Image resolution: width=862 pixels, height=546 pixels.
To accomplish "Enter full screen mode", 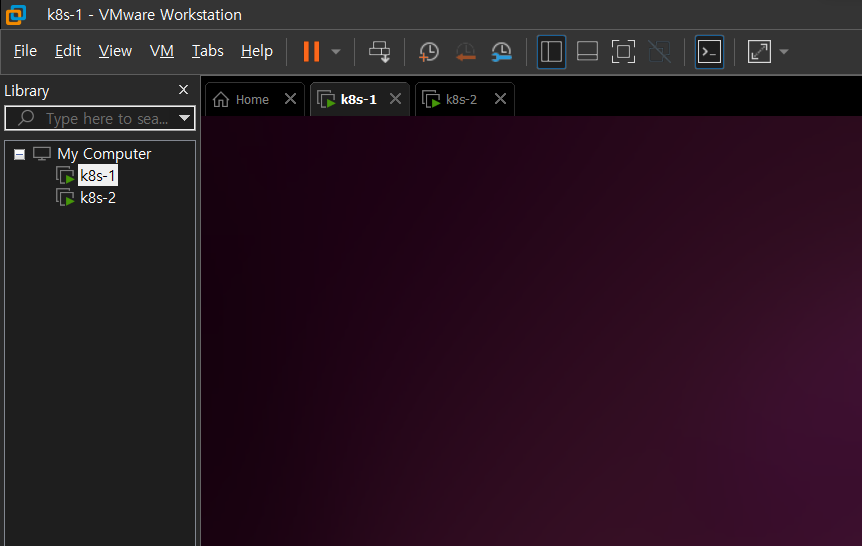I will (623, 52).
